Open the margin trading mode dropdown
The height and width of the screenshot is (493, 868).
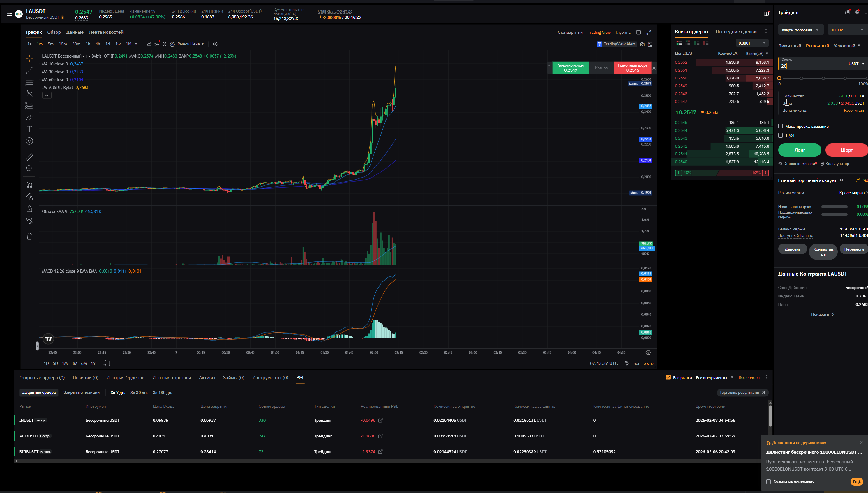point(800,30)
